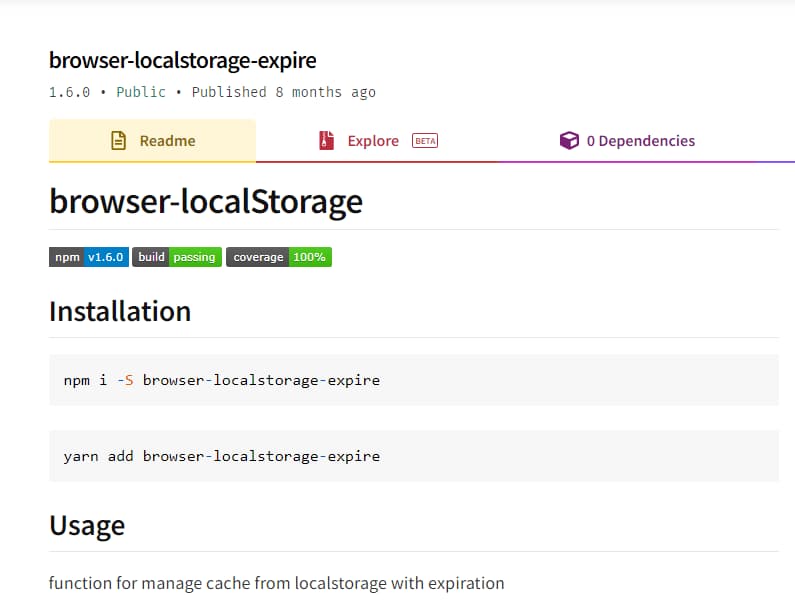This screenshot has height=616, width=795.
Task: Click the red Explore file icon
Action: (327, 140)
